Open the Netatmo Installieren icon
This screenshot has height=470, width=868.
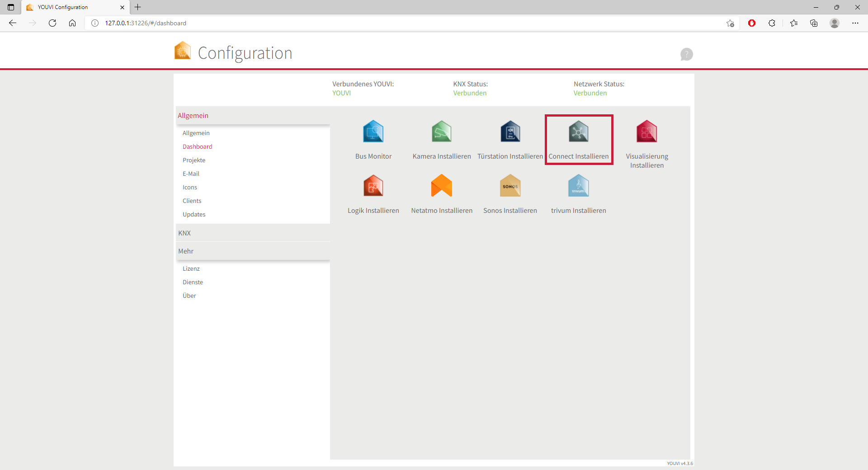coord(442,186)
